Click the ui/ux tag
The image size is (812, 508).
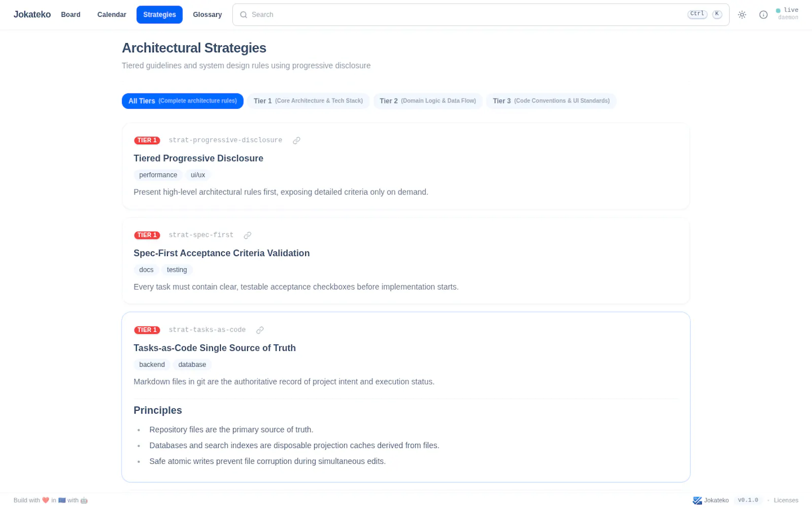point(197,175)
